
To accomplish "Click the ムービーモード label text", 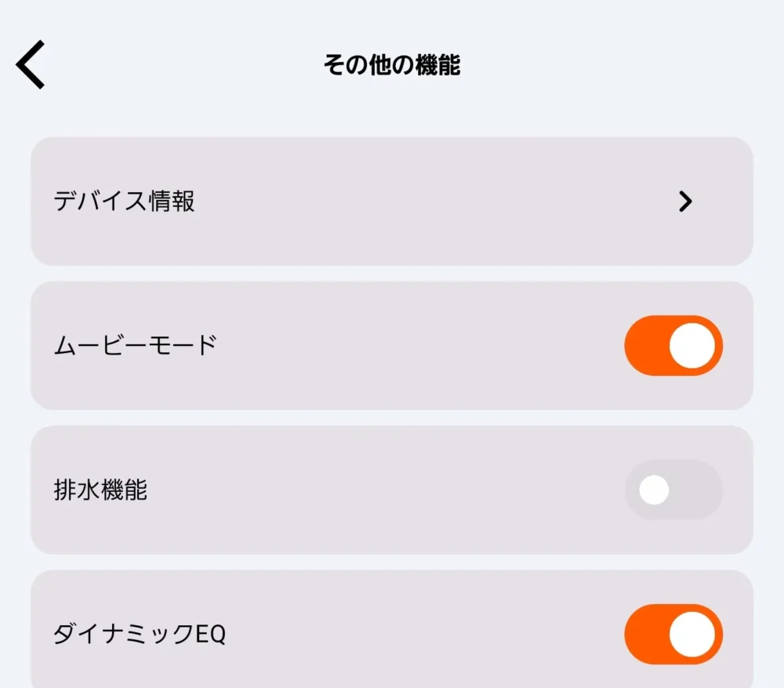I will tap(135, 346).
